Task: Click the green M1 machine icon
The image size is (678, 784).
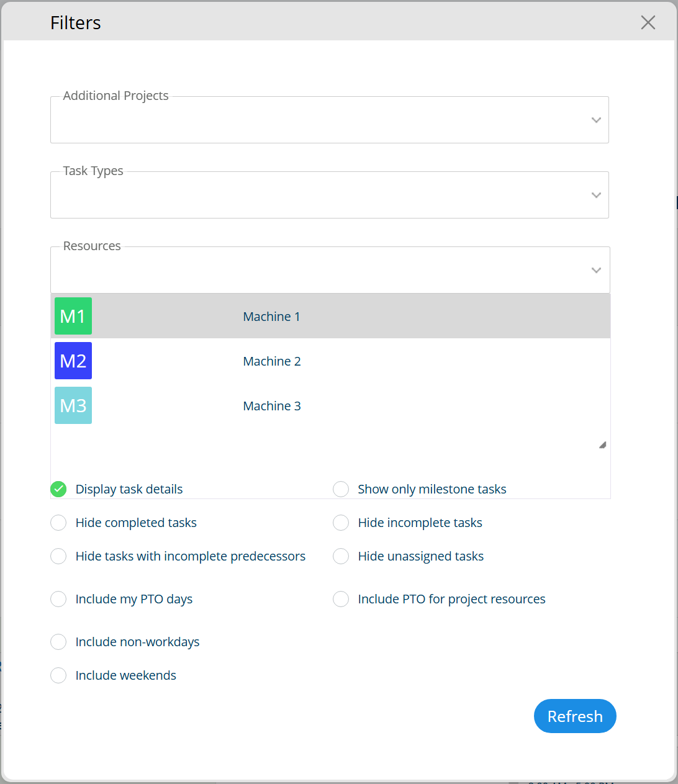Action: point(73,316)
